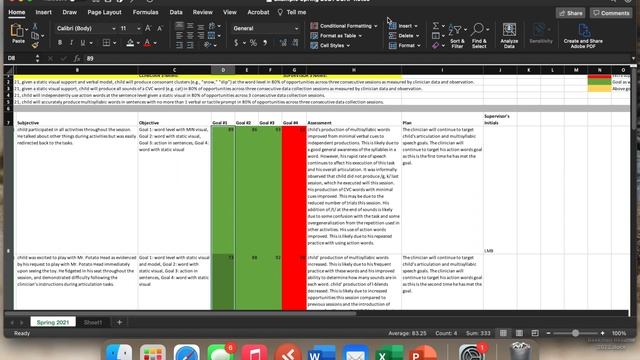Open the Page Layout ribbon tab
640x360 pixels.
[x=104, y=12]
